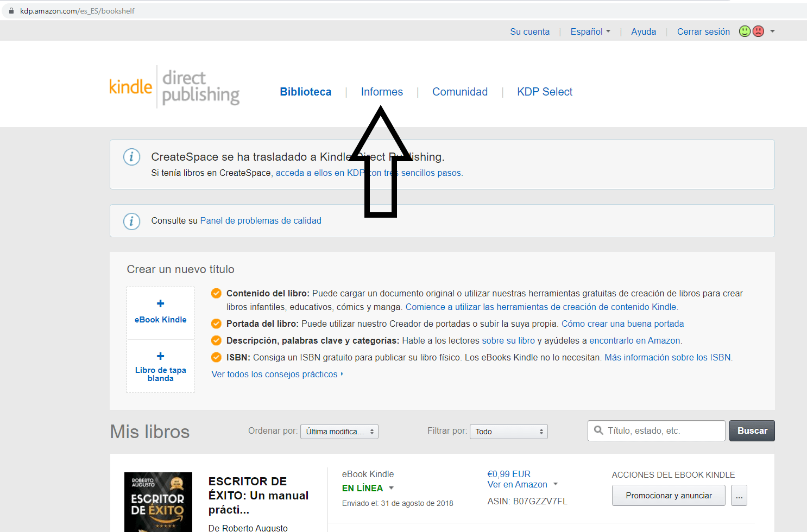807x532 pixels.
Task: Click the €0,99 EUR price link
Action: click(x=509, y=474)
